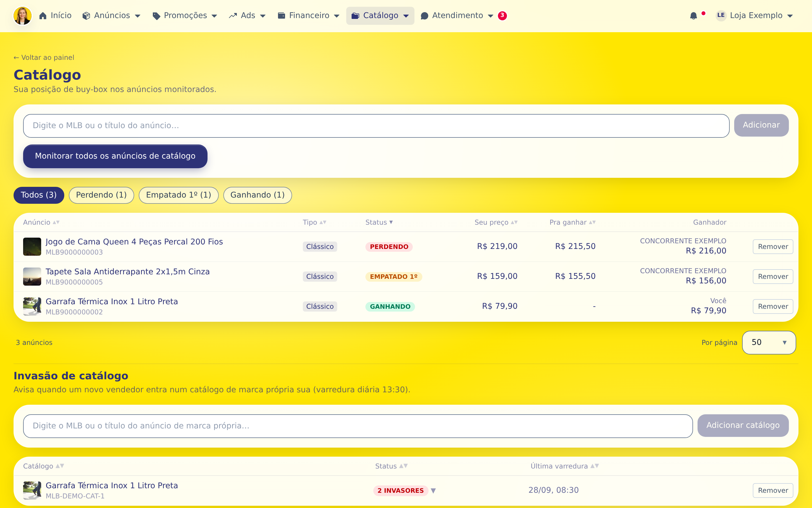Select the Todos (3) filter
Screen dimensions: 812x508
pyautogui.click(x=39, y=195)
